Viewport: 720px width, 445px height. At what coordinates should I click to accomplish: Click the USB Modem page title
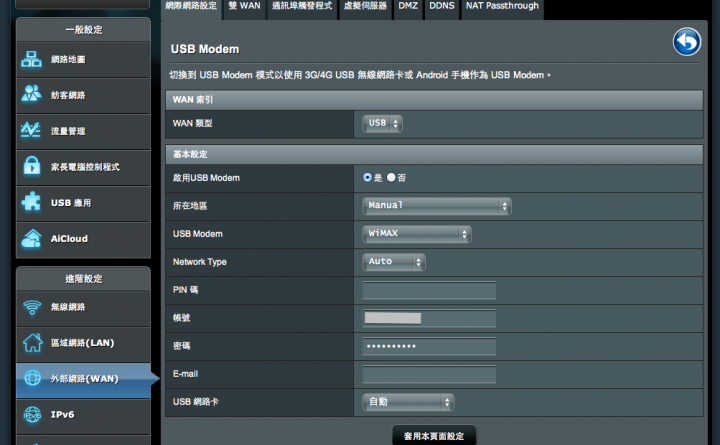[x=205, y=49]
